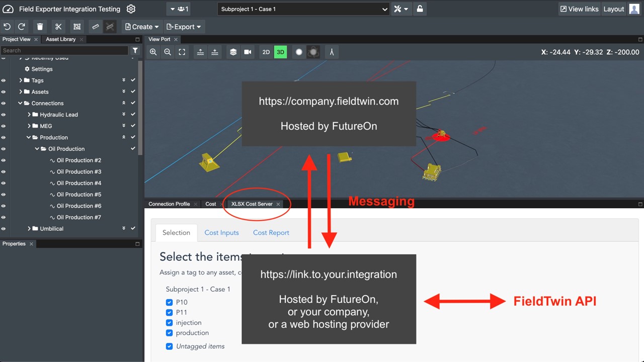Uncheck the production tag checkbox
644x362 pixels.
169,333
